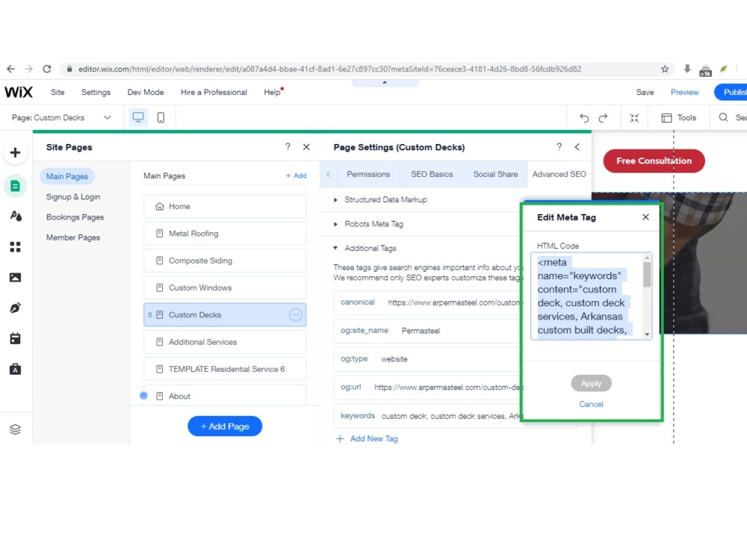Close the Site Pages panel
Image resolution: width=747 pixels, height=560 pixels.
pyautogui.click(x=306, y=146)
